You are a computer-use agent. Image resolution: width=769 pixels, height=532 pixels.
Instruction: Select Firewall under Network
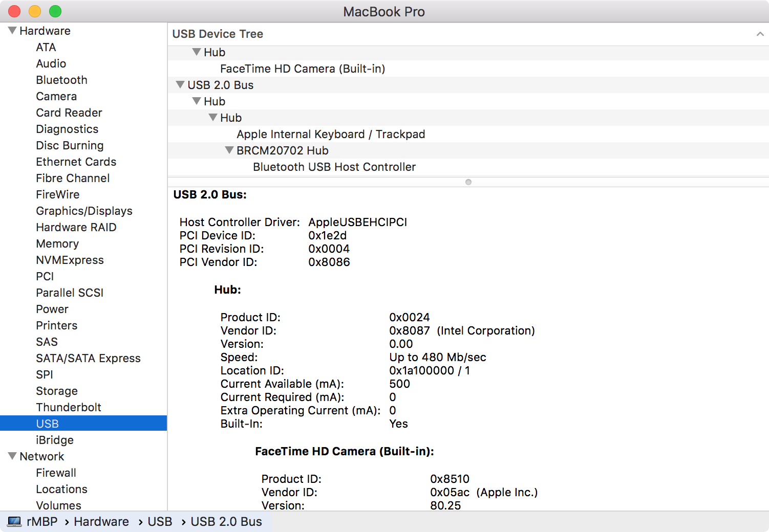(56, 473)
